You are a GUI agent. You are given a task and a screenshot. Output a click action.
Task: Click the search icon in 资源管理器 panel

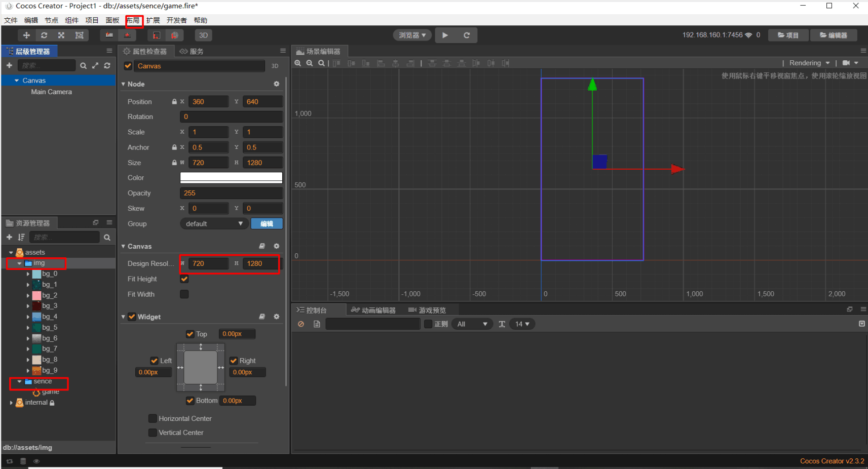coord(107,237)
